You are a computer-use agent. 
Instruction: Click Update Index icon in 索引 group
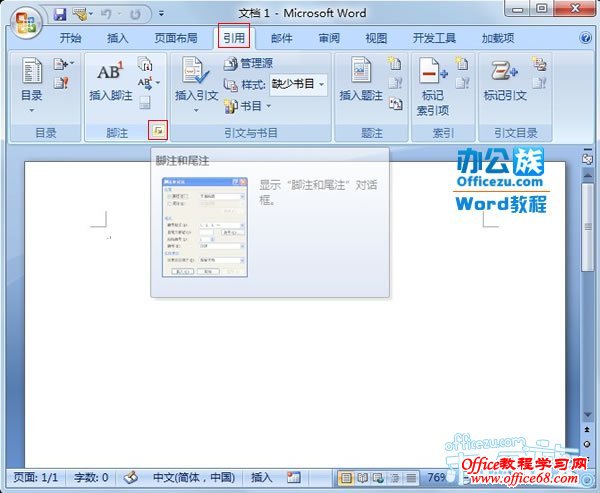coord(461,83)
